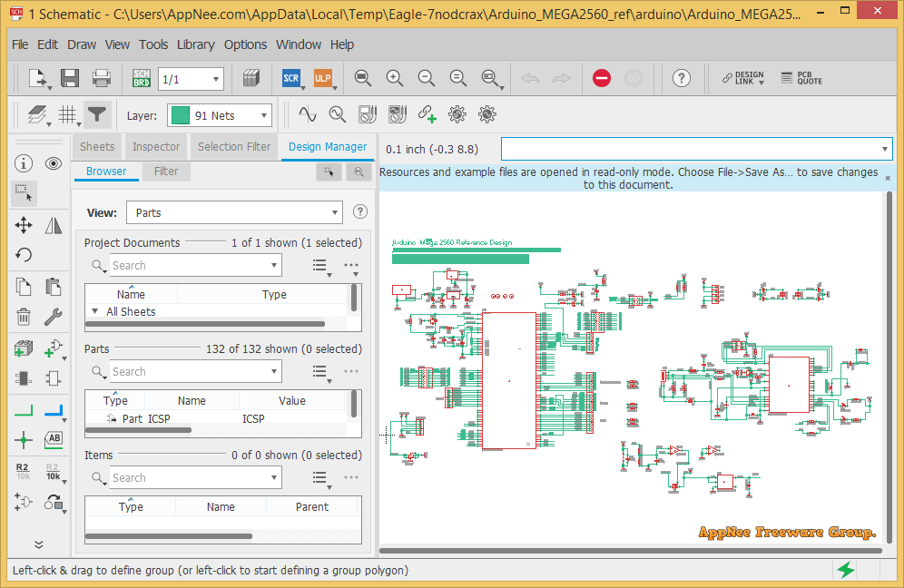The height and width of the screenshot is (588, 904).
Task: Select the Copy tool
Action: click(23, 287)
